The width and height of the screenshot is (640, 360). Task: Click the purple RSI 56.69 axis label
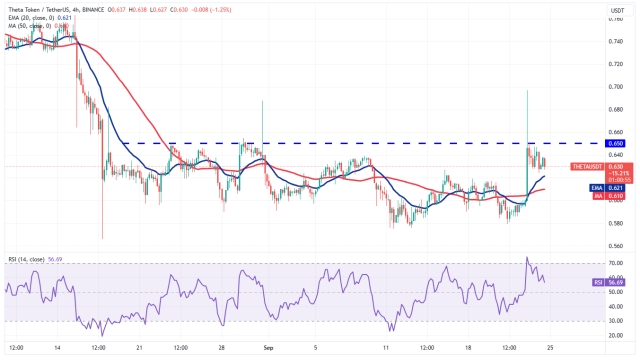point(608,282)
